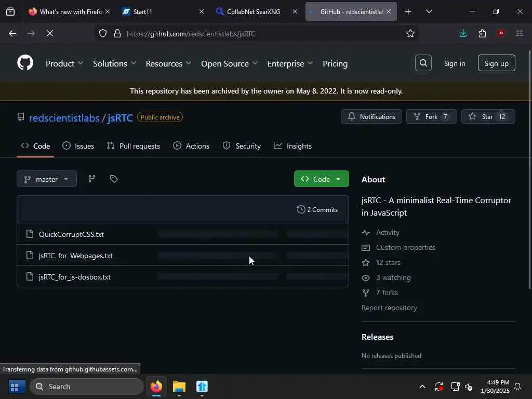Open jsRTC_for_Webpages.txt file
Image resolution: width=532 pixels, height=399 pixels.
coord(75,256)
